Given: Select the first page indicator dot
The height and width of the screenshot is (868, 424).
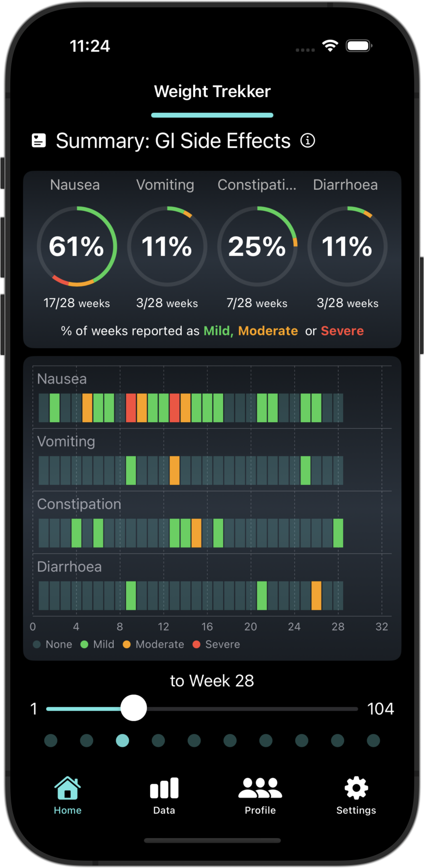Looking at the screenshot, I should [51, 740].
